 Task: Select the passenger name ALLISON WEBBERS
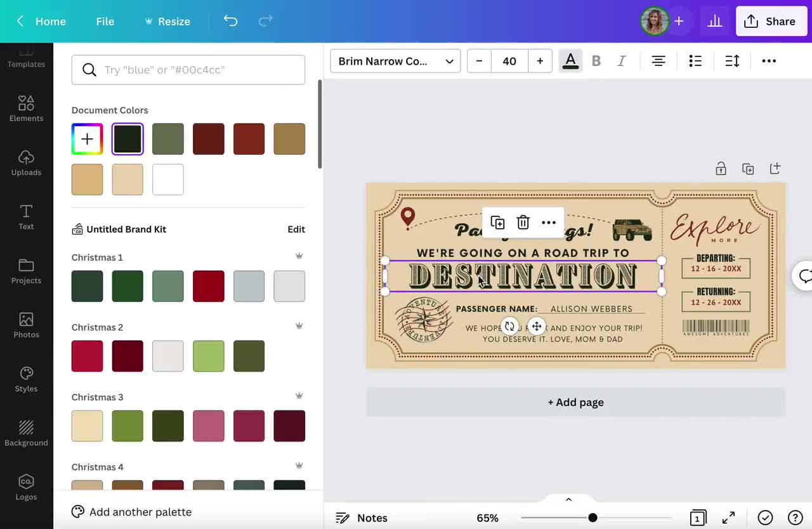tap(591, 309)
